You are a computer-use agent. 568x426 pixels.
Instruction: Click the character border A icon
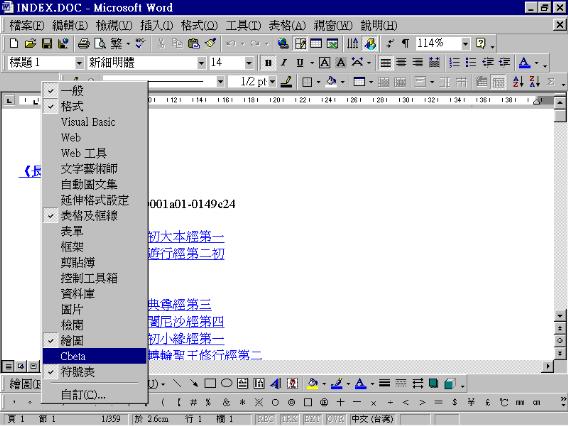pyautogui.click(x=325, y=63)
